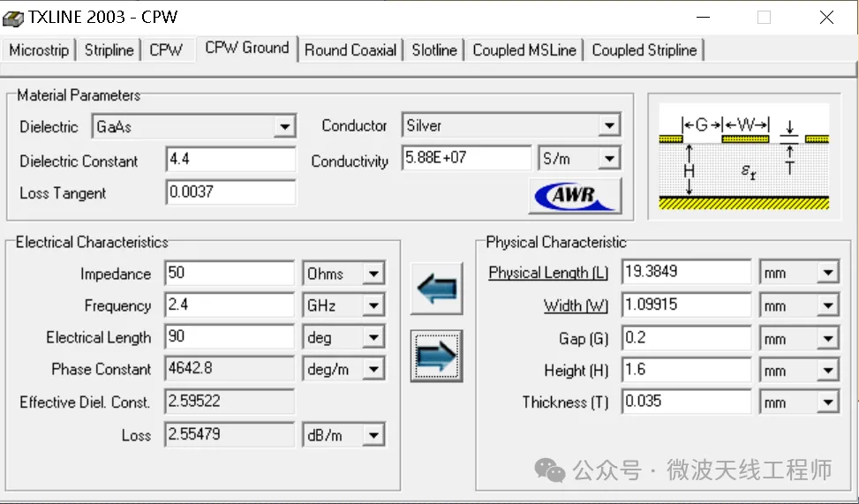This screenshot has height=504, width=859.
Task: Click the Dielectric Constant field showing 4.4
Action: 230,160
